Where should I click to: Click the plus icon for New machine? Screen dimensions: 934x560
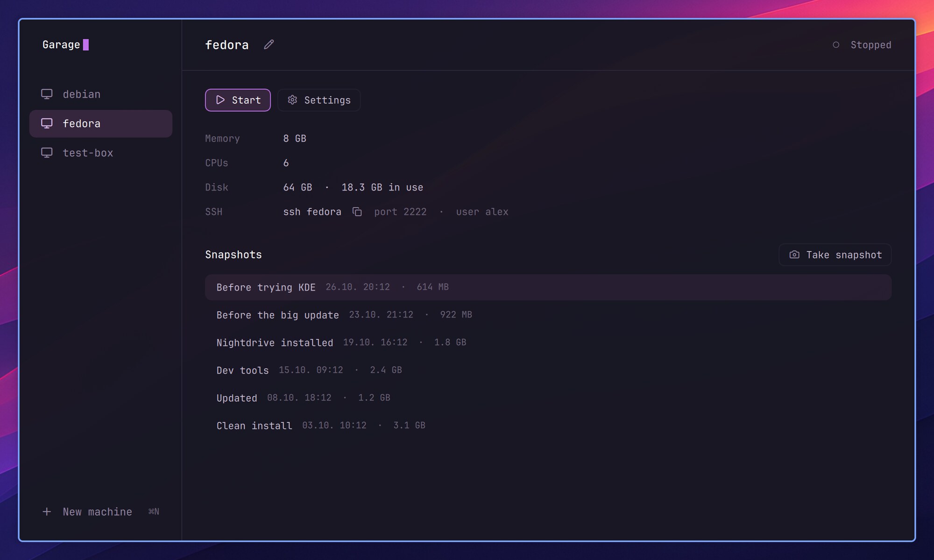(x=47, y=512)
